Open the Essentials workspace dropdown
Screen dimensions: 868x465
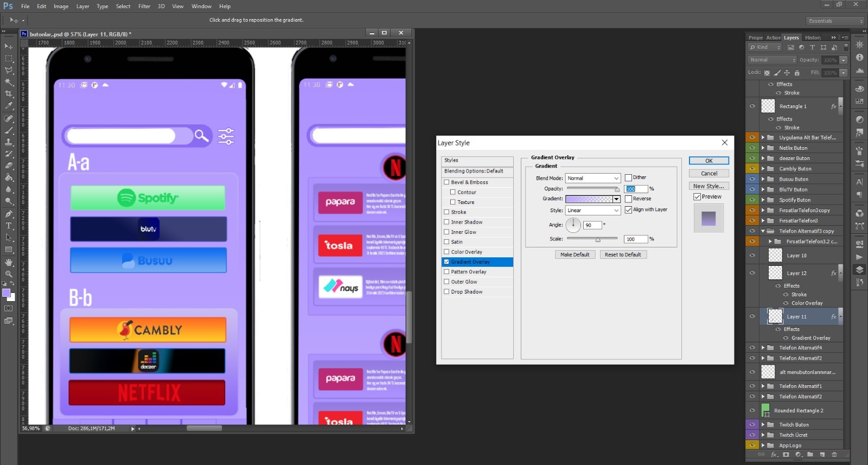(834, 21)
